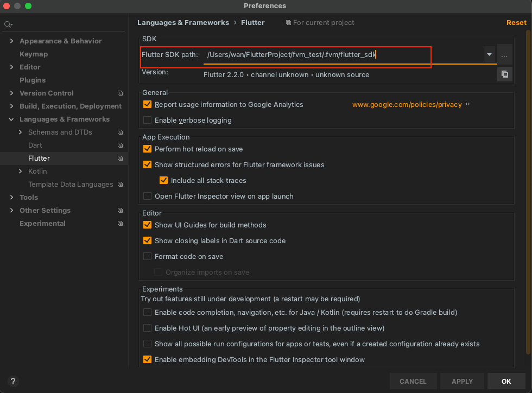This screenshot has height=393, width=532.
Task: Select Plugins in settings tree
Action: pos(33,80)
